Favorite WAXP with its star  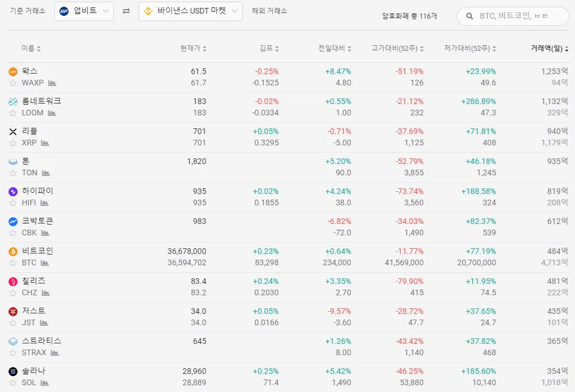(x=13, y=83)
